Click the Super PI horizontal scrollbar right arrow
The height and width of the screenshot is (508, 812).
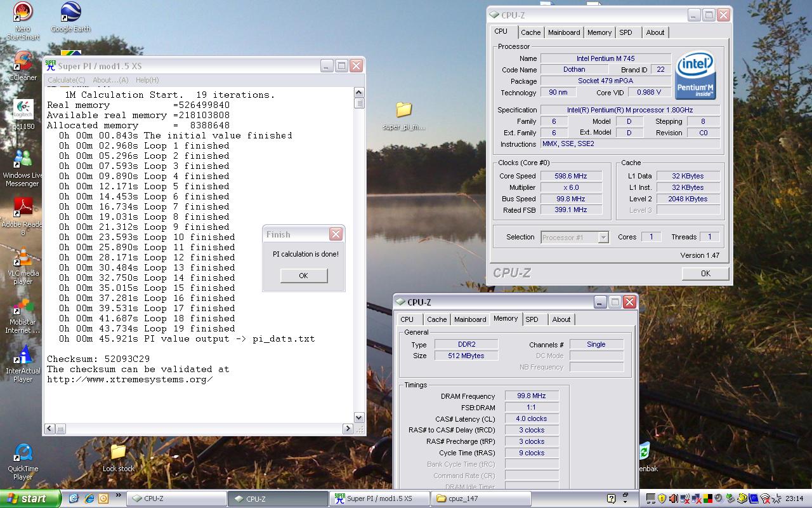348,429
